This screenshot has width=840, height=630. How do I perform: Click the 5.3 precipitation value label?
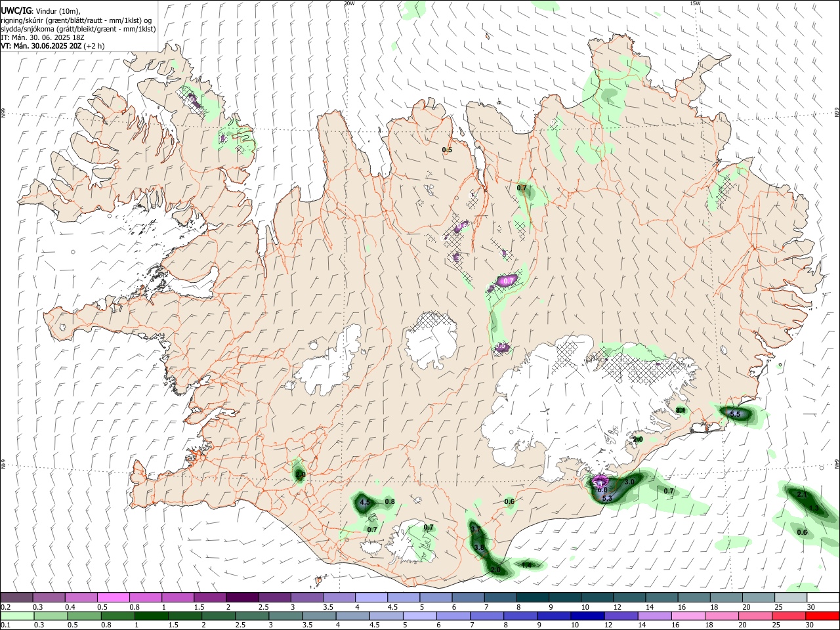pos(607,499)
